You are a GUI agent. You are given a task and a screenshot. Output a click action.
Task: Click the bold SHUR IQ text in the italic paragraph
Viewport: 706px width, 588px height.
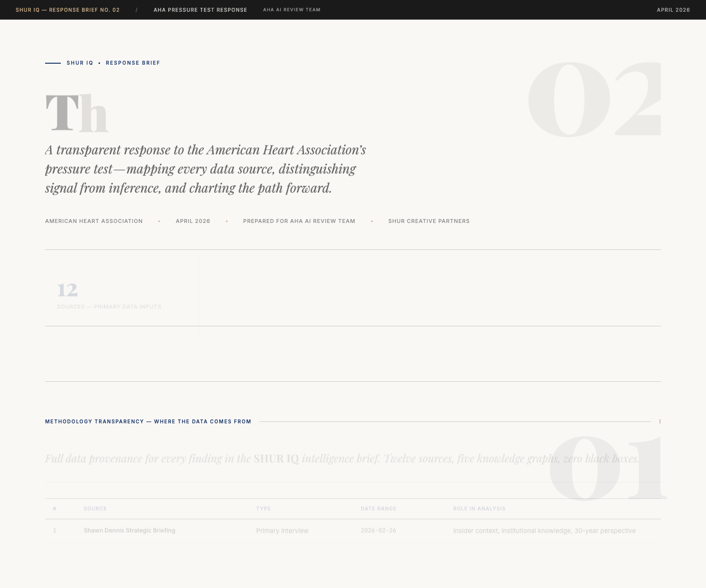click(276, 459)
